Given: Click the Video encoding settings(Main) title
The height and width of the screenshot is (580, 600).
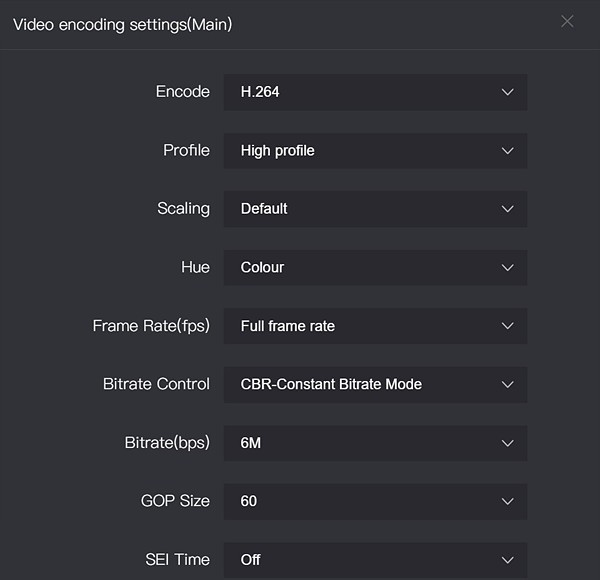Looking at the screenshot, I should pyautogui.click(x=122, y=23).
